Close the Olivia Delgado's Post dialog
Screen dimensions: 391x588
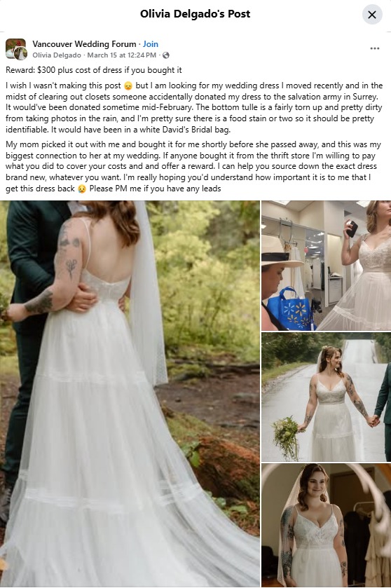pyautogui.click(x=372, y=15)
